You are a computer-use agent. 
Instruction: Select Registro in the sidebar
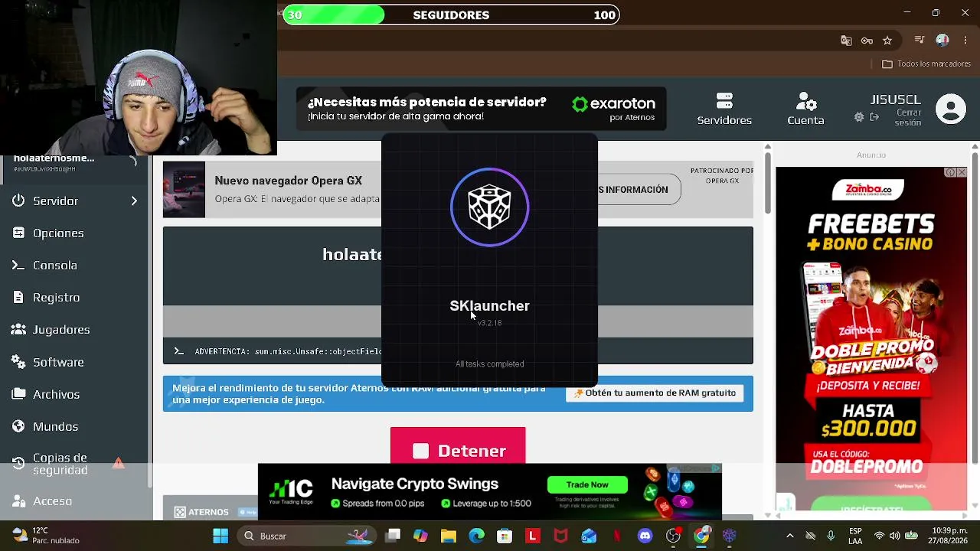[56, 297]
